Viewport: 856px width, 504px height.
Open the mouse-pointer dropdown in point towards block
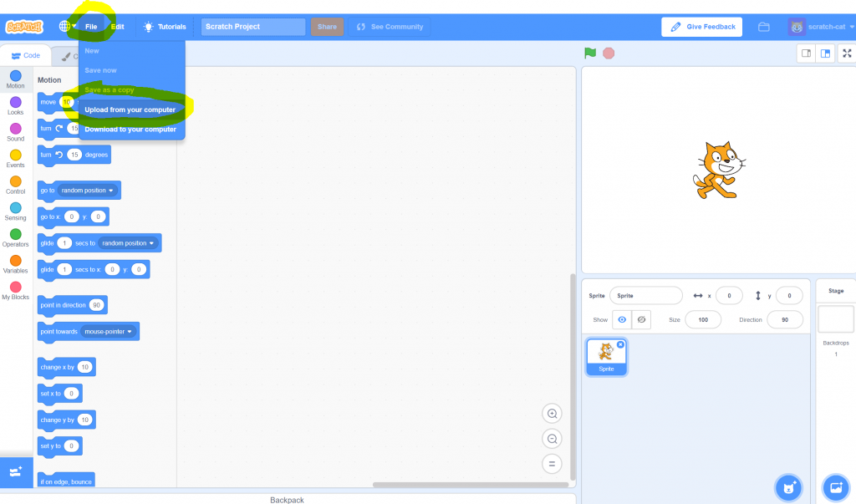tap(107, 331)
